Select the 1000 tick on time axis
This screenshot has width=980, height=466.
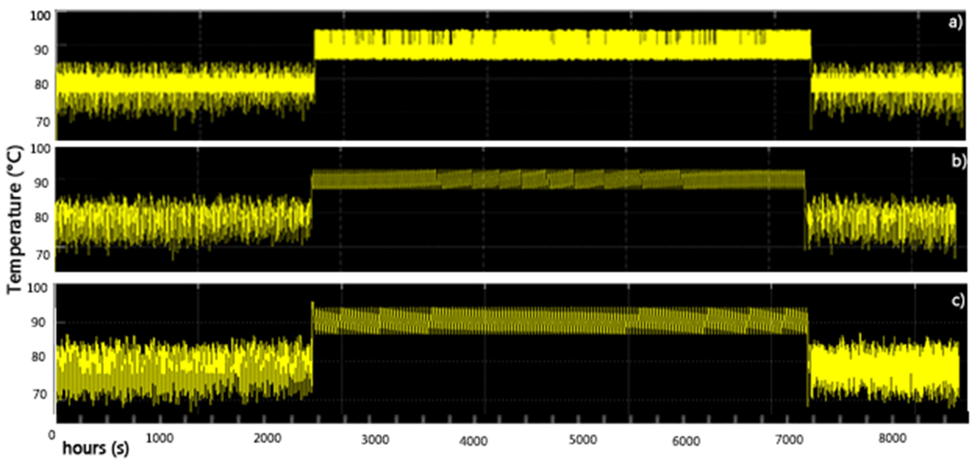click(x=160, y=438)
